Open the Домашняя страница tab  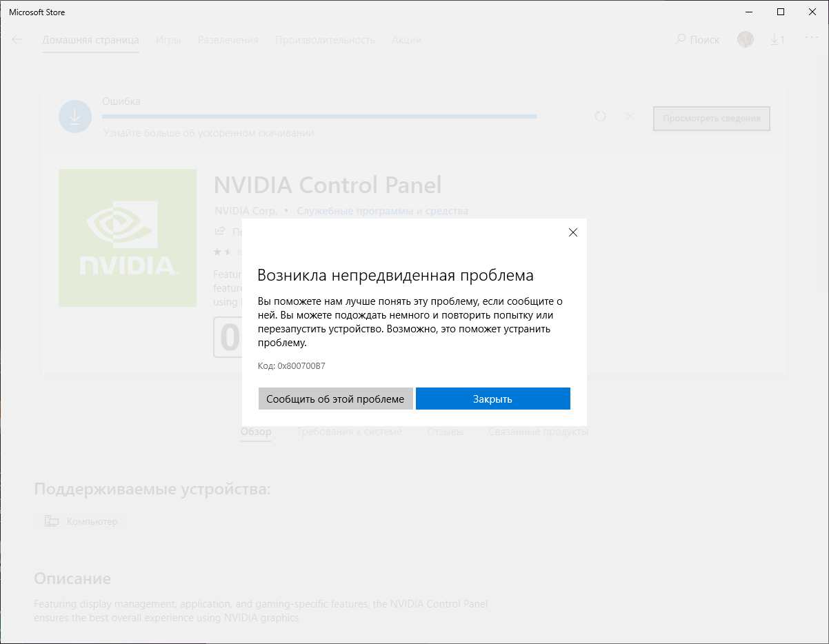[90, 40]
